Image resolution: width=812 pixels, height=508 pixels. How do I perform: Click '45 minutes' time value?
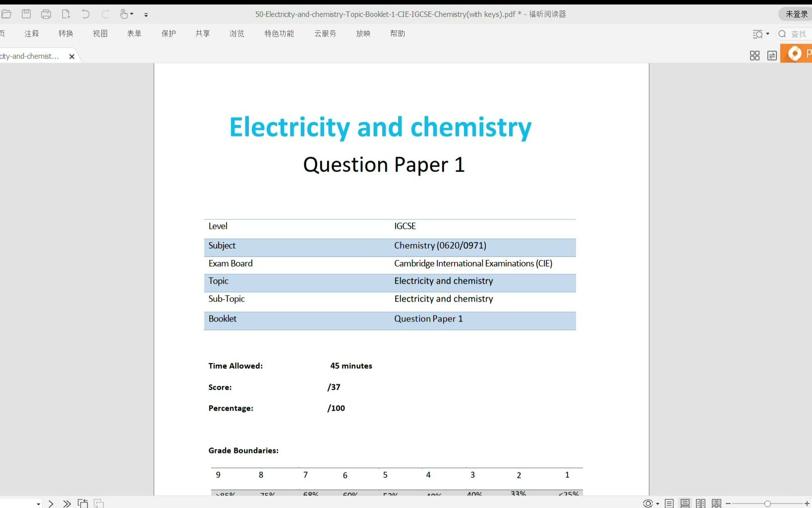tap(351, 366)
